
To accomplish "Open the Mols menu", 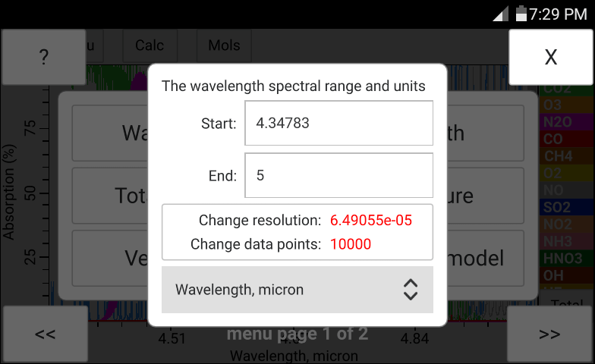I will tap(224, 45).
